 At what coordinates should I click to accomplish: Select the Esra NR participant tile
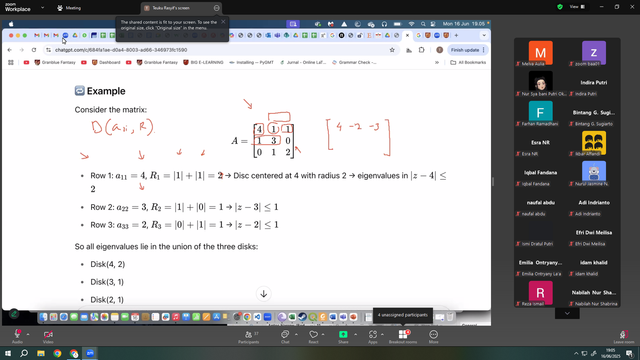540,143
